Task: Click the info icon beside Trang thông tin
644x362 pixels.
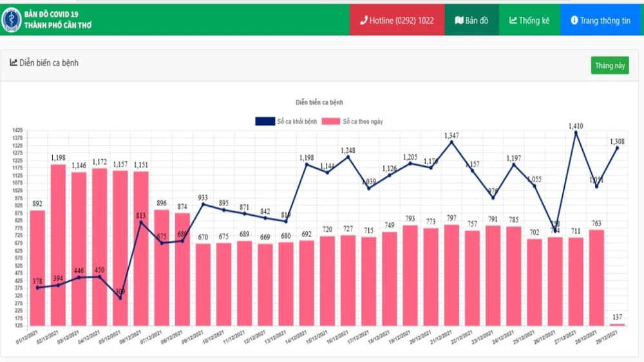Action: tap(574, 21)
